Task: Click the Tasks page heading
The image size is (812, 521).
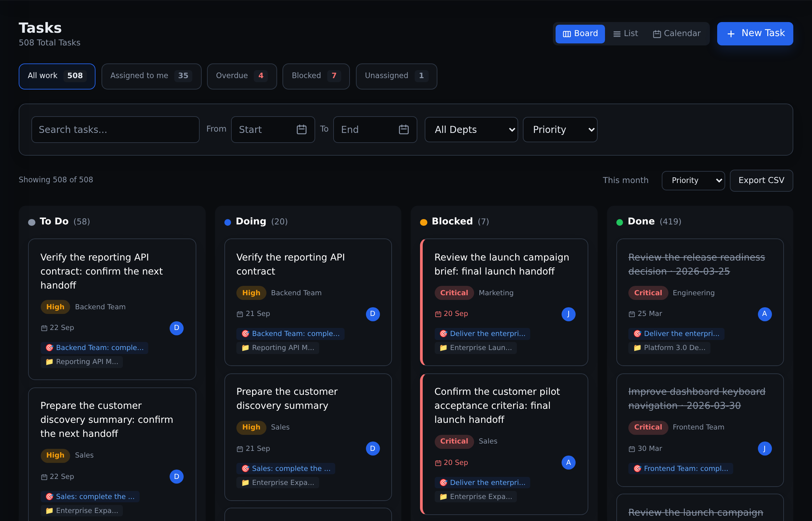Action: pos(40,28)
